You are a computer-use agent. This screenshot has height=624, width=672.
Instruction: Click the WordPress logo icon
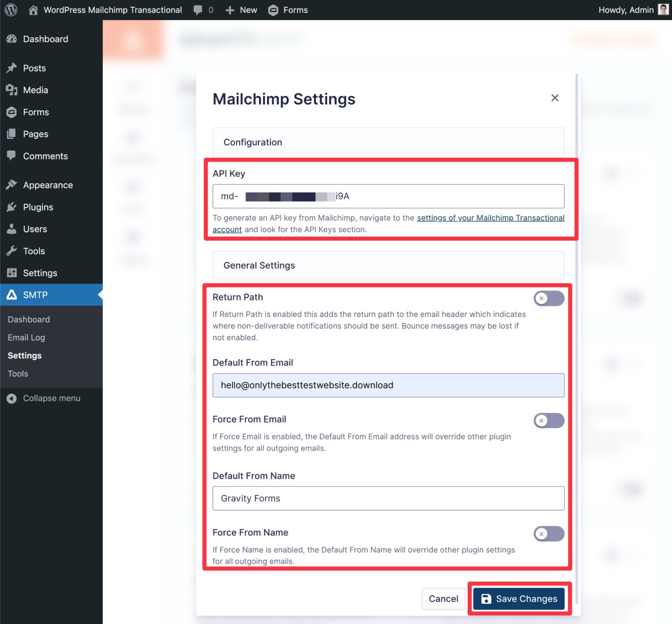coord(11,10)
